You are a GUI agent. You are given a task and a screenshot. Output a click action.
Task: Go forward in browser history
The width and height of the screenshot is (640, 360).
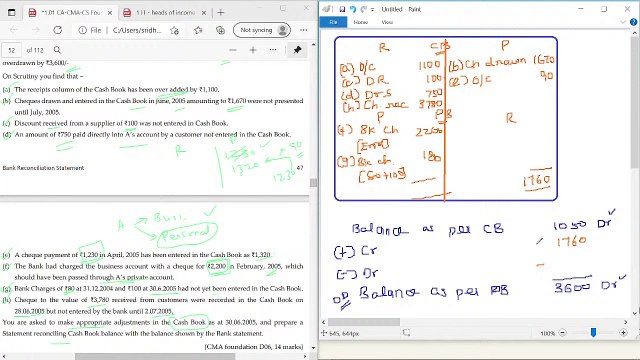tap(36, 30)
